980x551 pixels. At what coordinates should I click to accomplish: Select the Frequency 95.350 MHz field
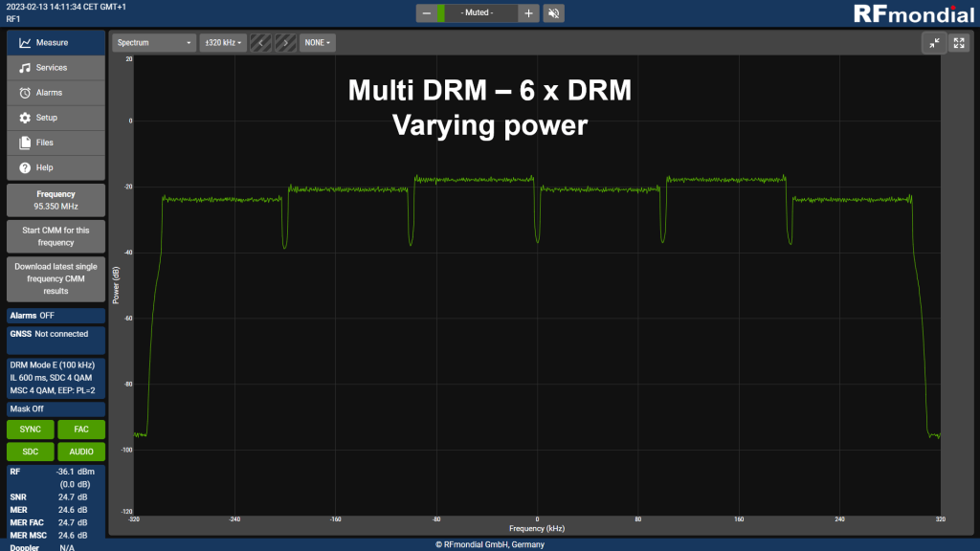click(55, 199)
